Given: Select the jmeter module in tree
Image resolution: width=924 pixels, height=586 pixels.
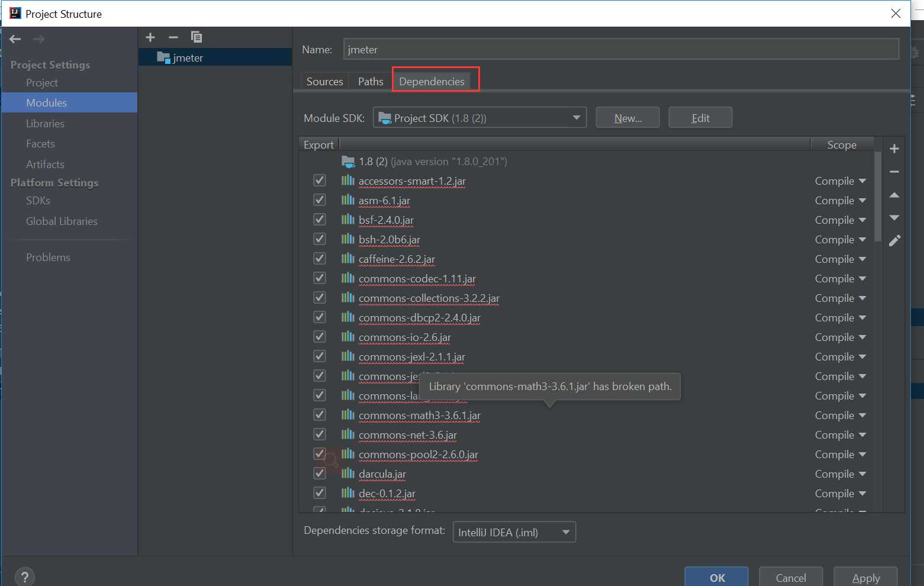Looking at the screenshot, I should point(215,57).
